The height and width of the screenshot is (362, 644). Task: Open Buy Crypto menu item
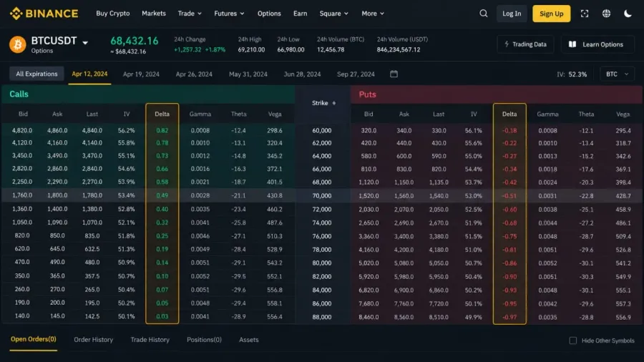pyautogui.click(x=113, y=14)
